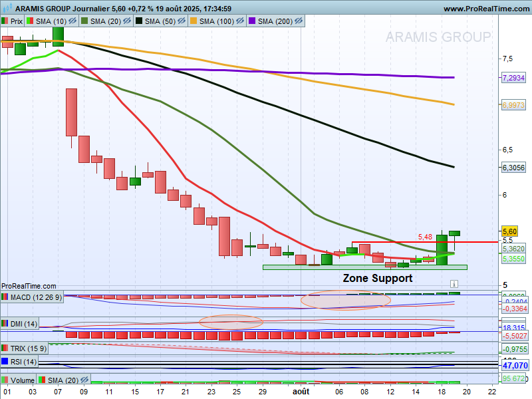Open TRIX (15 9) settings label

[x=29, y=348]
